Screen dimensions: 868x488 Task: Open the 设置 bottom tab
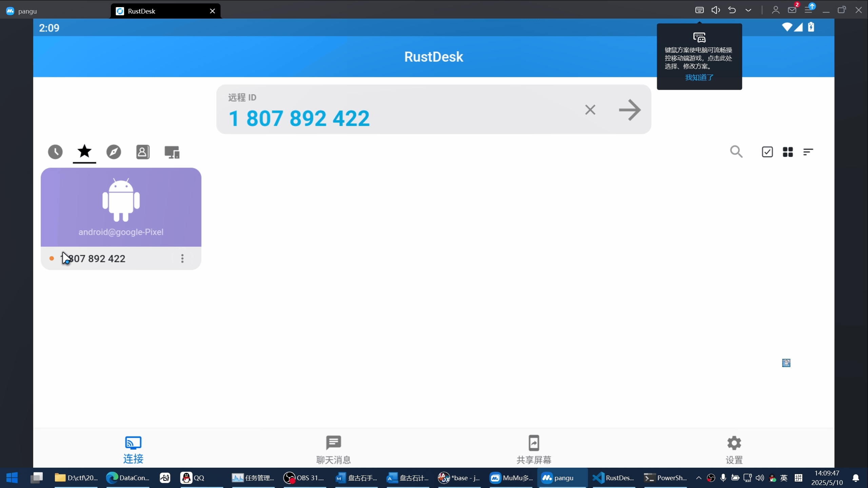click(734, 449)
